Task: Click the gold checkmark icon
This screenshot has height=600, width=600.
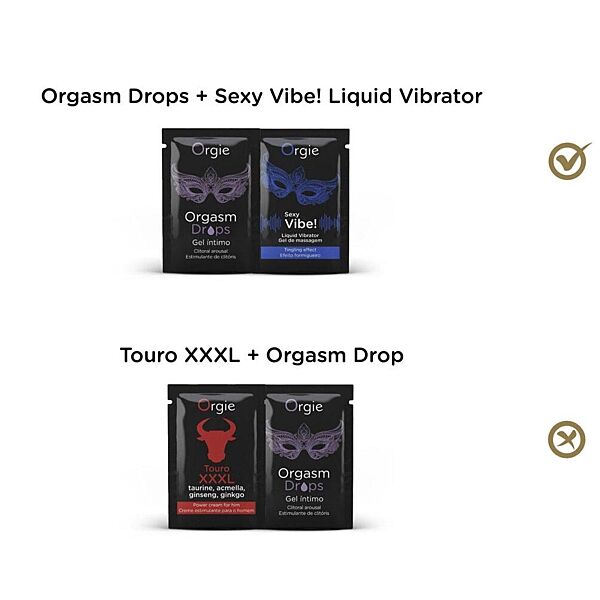Action: click(x=569, y=161)
